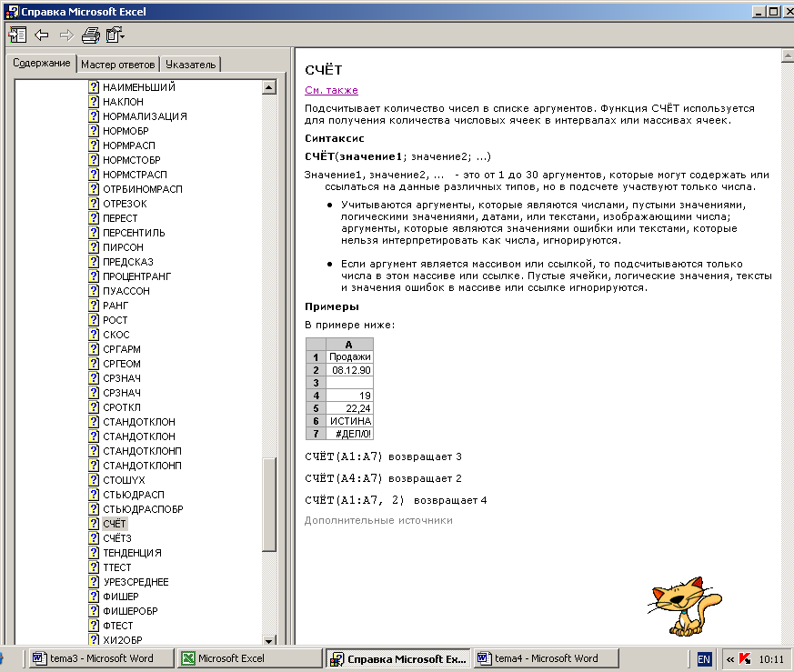Open the НОРМСТОБР topic
The width and height of the screenshot is (794, 672).
[132, 160]
